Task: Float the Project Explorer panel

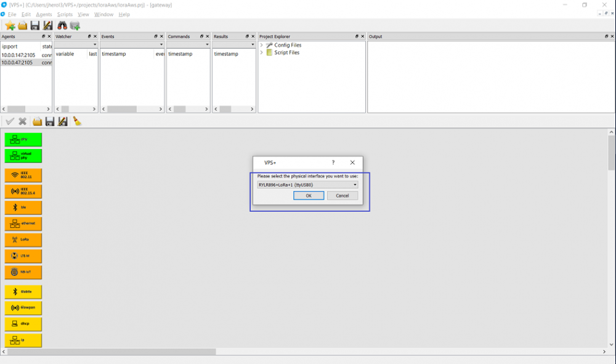Action: 357,36
